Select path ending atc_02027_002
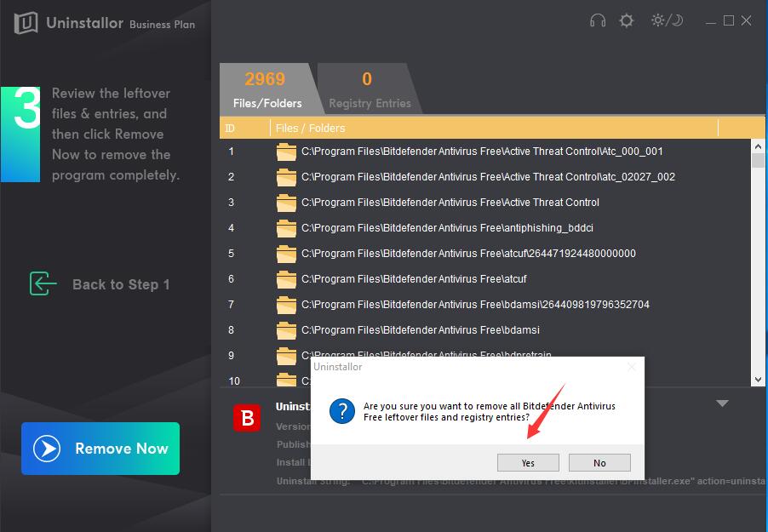 [489, 177]
